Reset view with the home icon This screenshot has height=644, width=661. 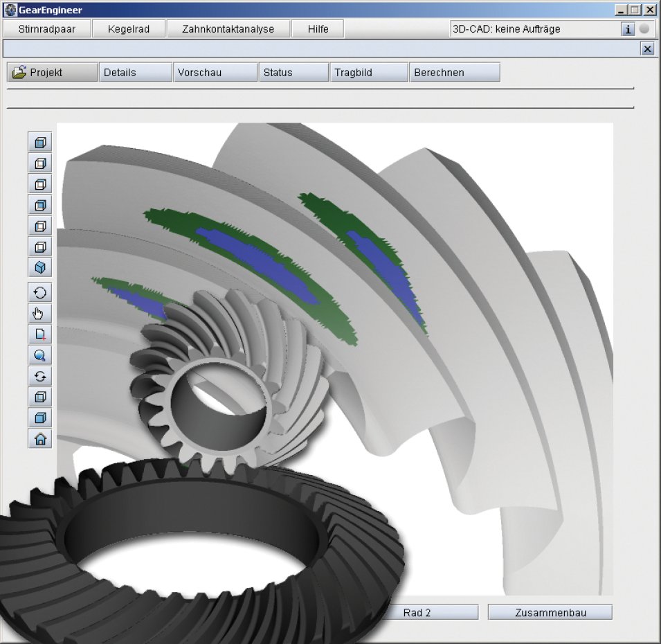pyautogui.click(x=40, y=438)
